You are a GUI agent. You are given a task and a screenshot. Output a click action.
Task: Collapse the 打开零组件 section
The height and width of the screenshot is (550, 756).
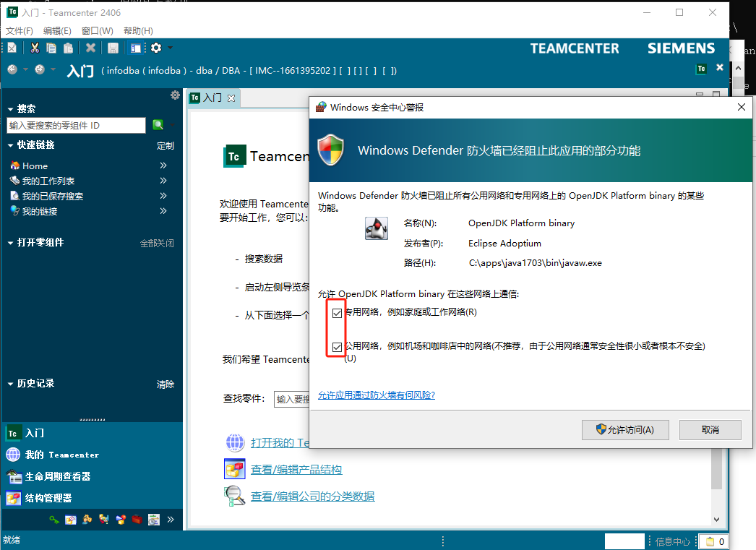[x=10, y=243]
